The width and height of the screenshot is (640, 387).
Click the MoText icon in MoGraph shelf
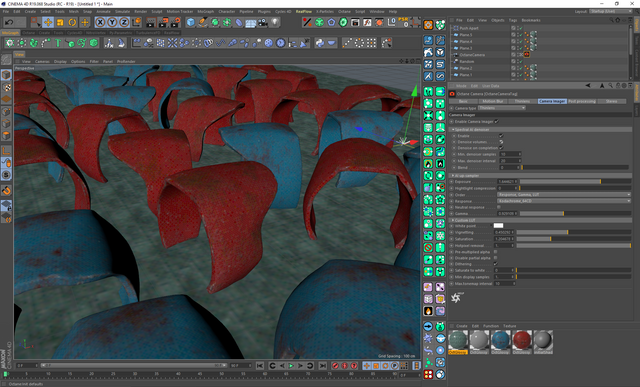[x=58, y=43]
